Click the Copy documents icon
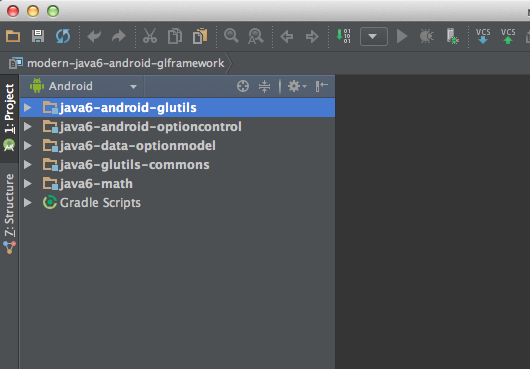 click(x=175, y=36)
